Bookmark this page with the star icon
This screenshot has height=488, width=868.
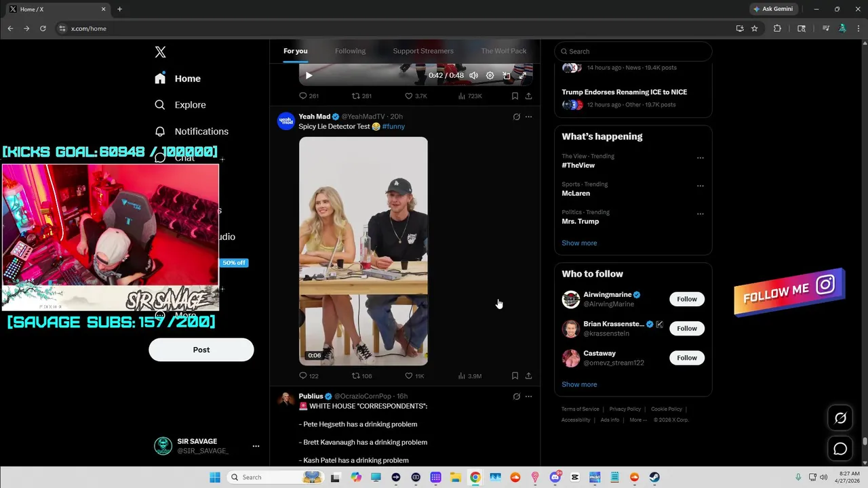[754, 28]
